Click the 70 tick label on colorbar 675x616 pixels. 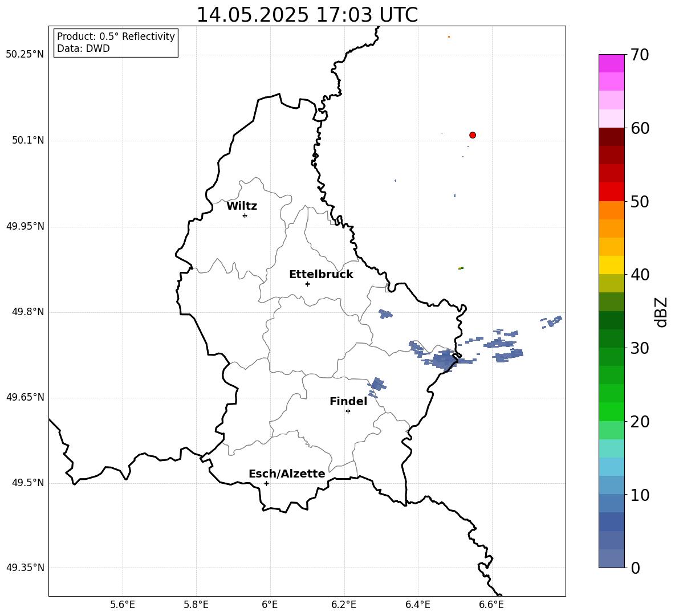[640, 55]
